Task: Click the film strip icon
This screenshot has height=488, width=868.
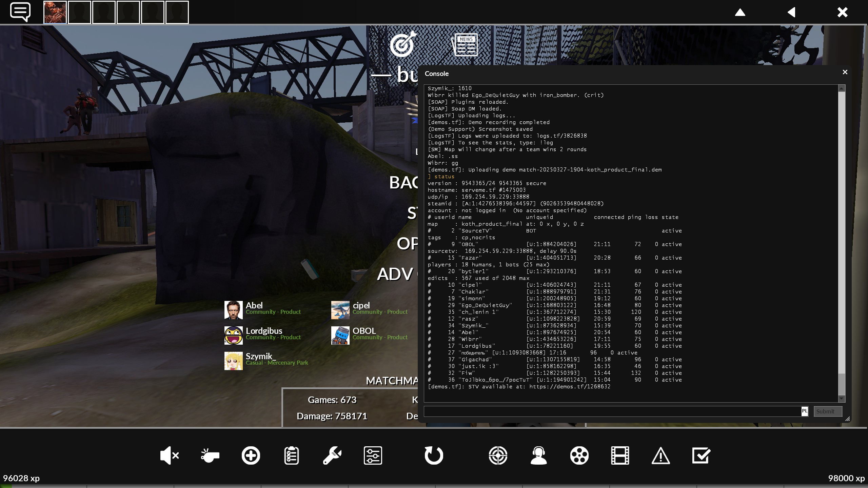Action: pos(620,455)
